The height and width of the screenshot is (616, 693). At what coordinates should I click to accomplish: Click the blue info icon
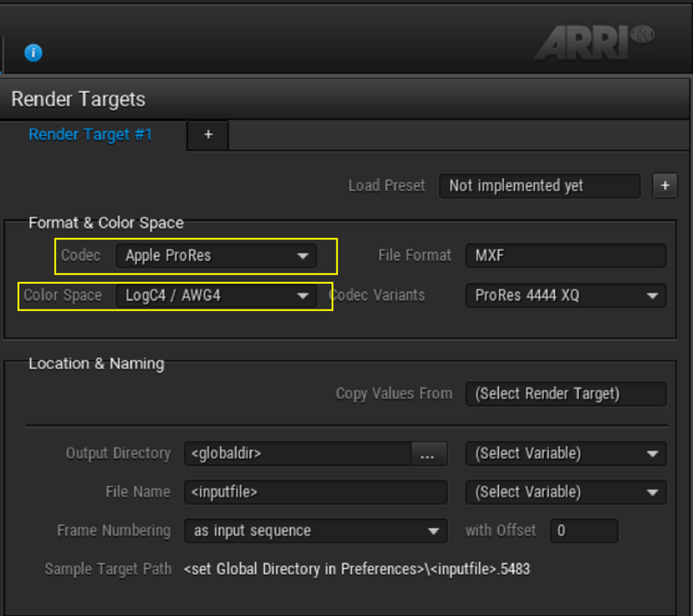click(x=33, y=53)
